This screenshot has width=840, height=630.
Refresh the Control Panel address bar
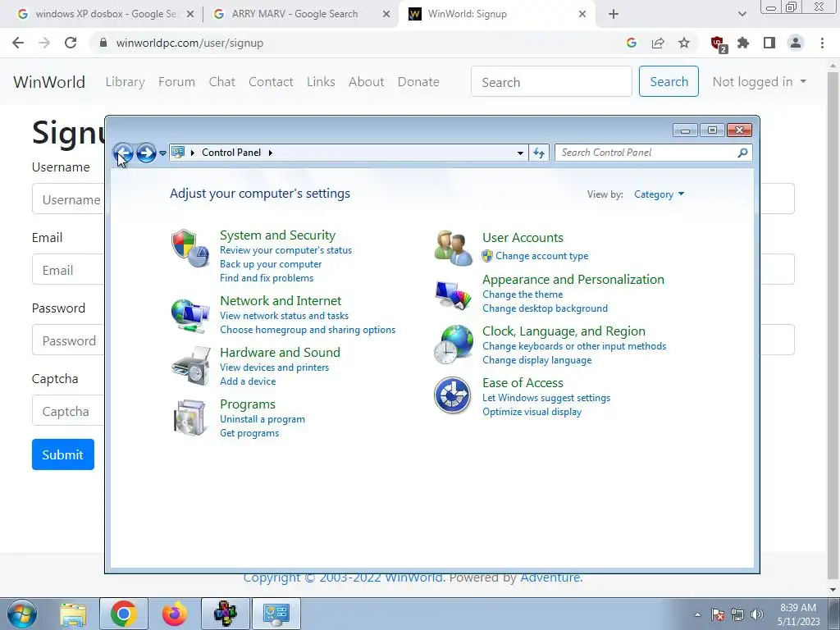[x=539, y=153]
